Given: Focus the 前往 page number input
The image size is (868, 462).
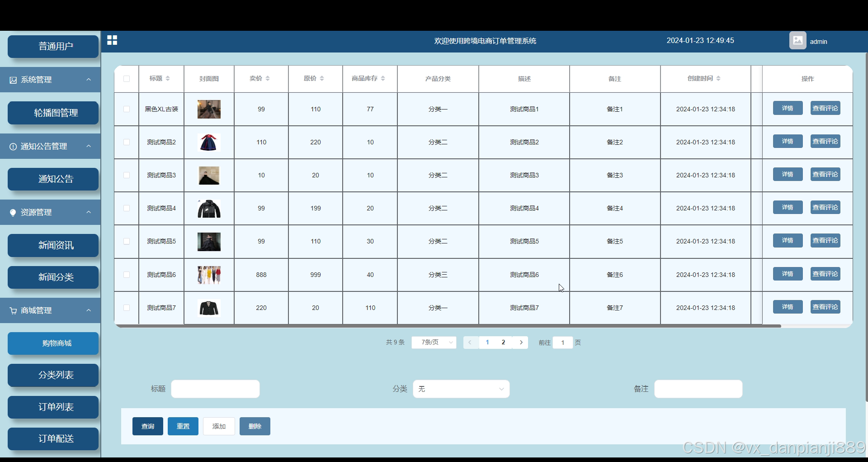Looking at the screenshot, I should 563,343.
